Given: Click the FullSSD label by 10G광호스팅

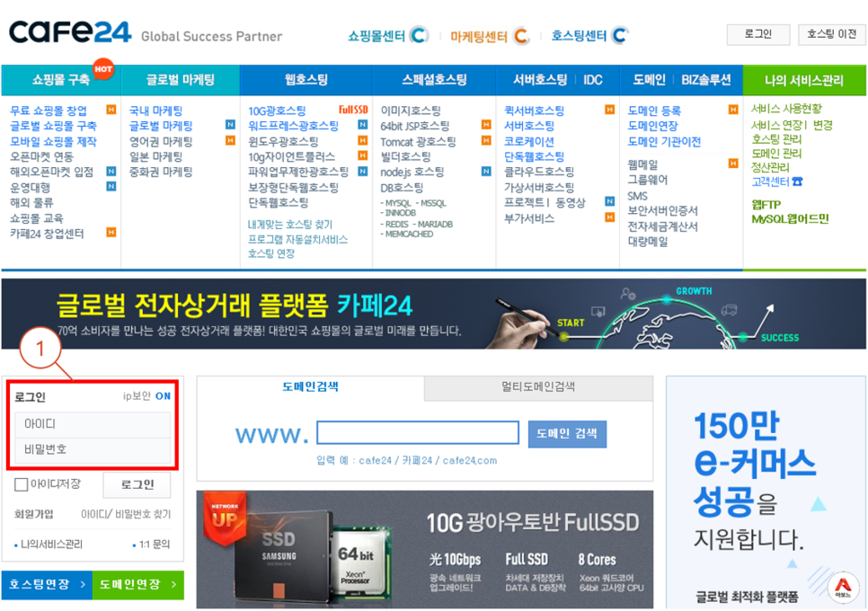Looking at the screenshot, I should [x=353, y=110].
